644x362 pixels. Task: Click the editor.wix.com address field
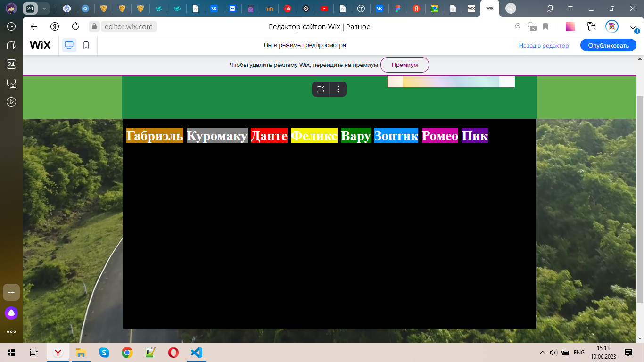click(x=128, y=27)
